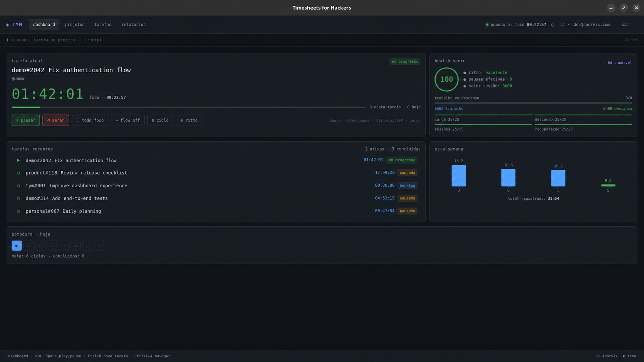Click status circle beside product#118 Review release checklist

click(x=18, y=173)
